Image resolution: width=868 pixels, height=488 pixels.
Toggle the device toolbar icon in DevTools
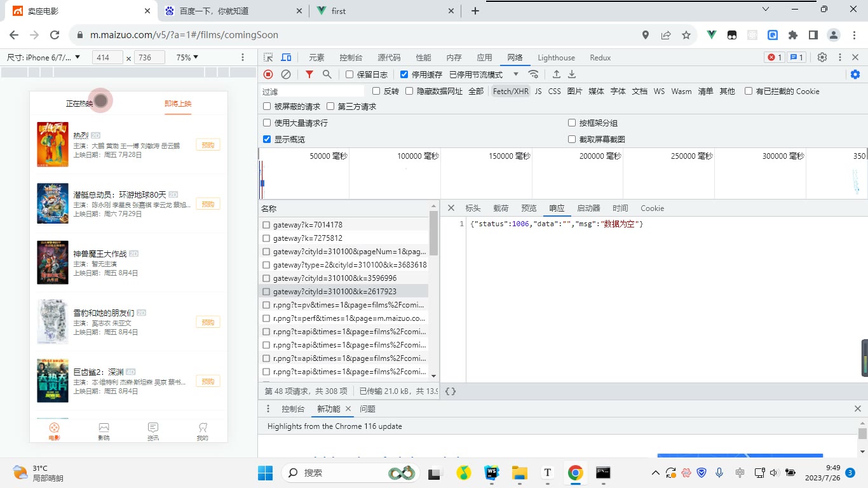tap(286, 57)
